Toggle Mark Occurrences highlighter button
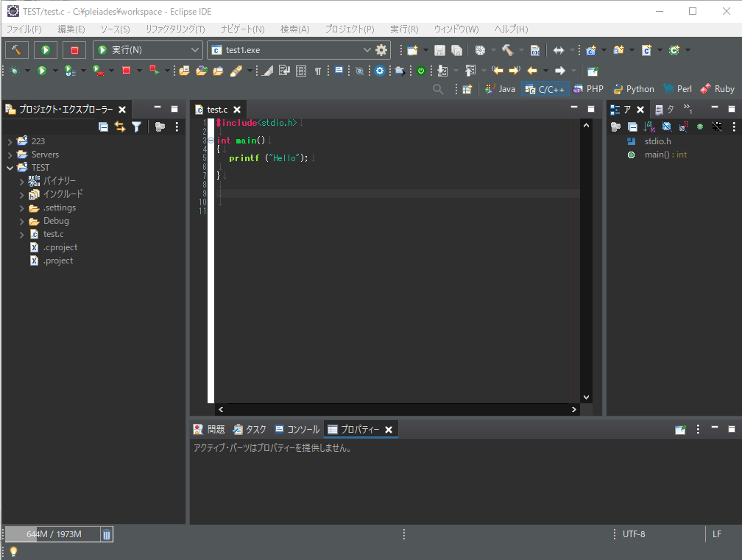The width and height of the screenshot is (742, 560). click(267, 71)
